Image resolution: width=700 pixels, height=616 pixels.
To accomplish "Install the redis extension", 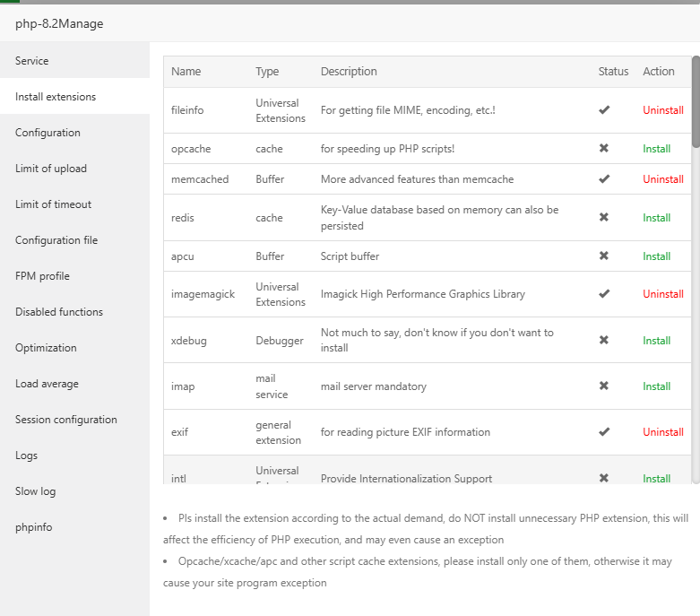I will click(656, 218).
